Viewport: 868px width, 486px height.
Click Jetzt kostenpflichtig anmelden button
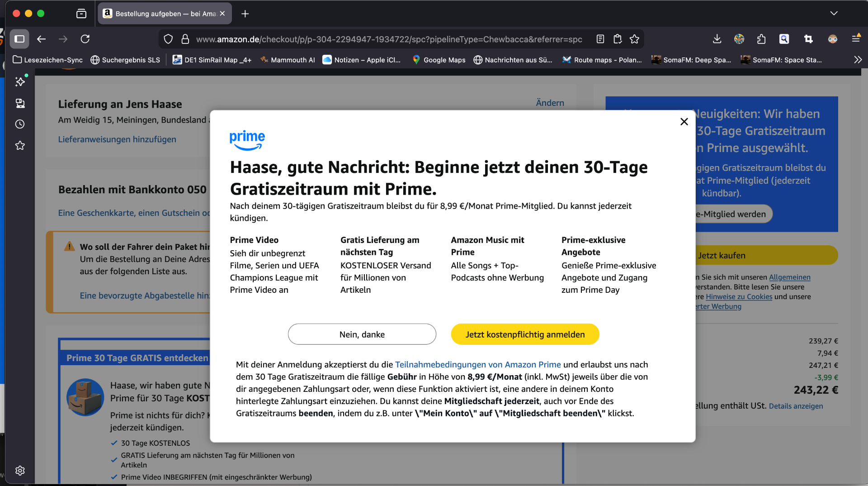(525, 334)
